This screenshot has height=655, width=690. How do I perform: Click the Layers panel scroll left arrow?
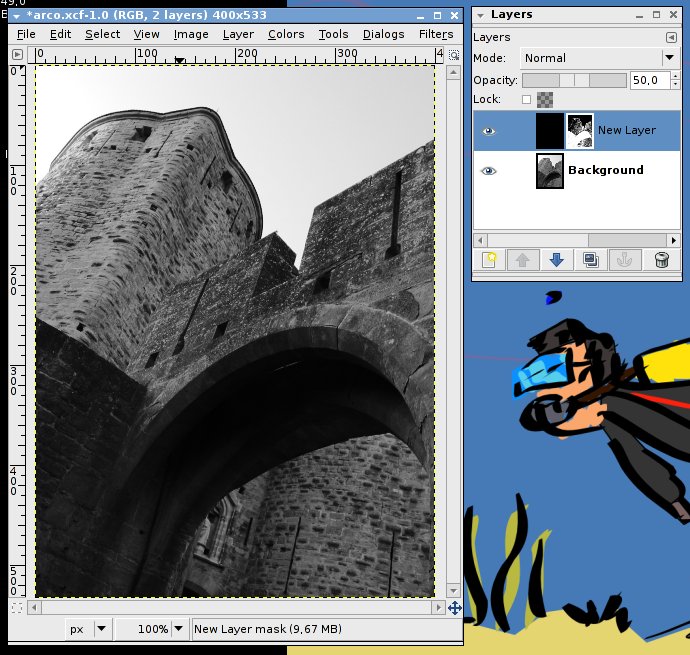pos(480,240)
